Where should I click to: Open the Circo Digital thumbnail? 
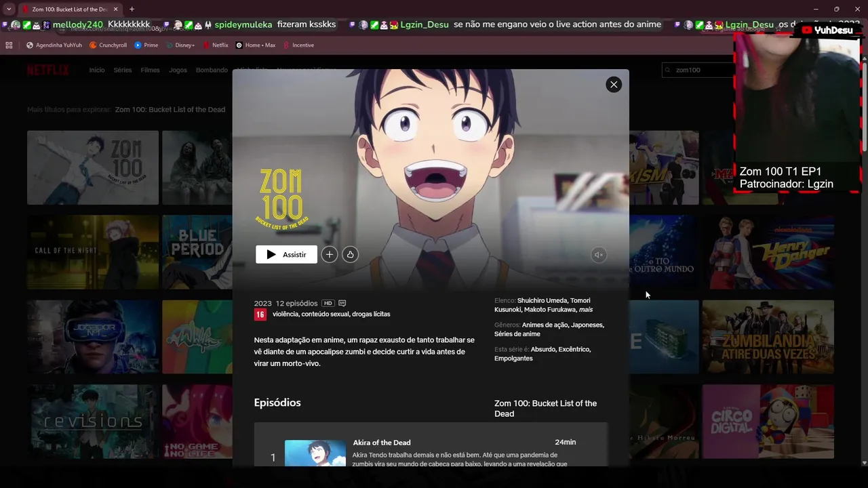(x=768, y=422)
